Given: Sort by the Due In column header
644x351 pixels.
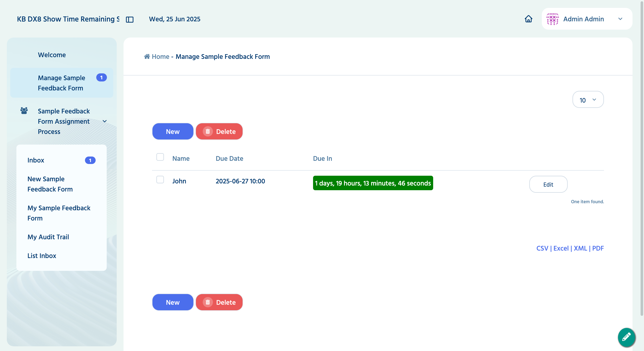Looking at the screenshot, I should 322,158.
